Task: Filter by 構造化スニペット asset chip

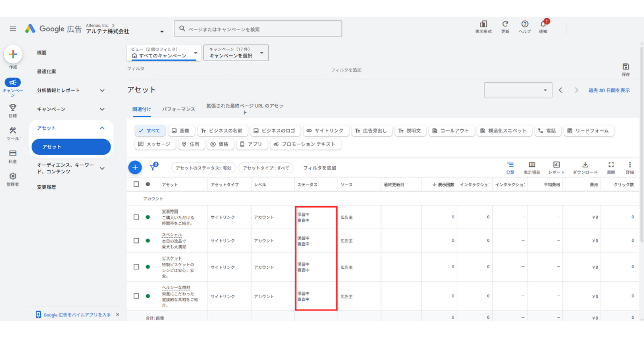Action: [504, 130]
